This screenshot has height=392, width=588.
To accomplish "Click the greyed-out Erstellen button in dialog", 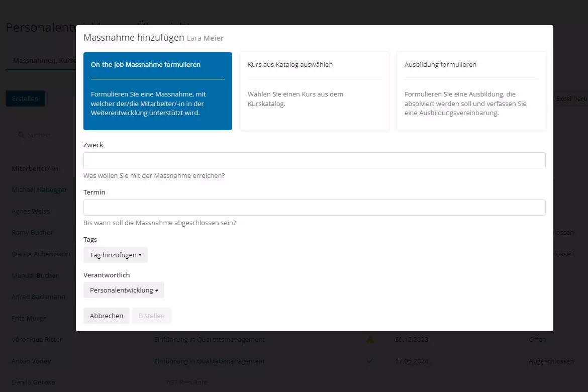I will pyautogui.click(x=151, y=316).
